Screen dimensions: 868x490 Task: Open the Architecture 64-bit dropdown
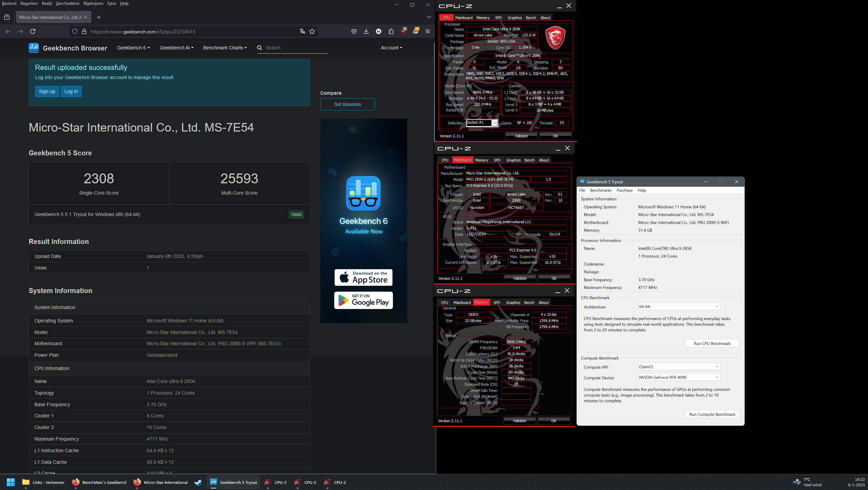click(x=679, y=306)
